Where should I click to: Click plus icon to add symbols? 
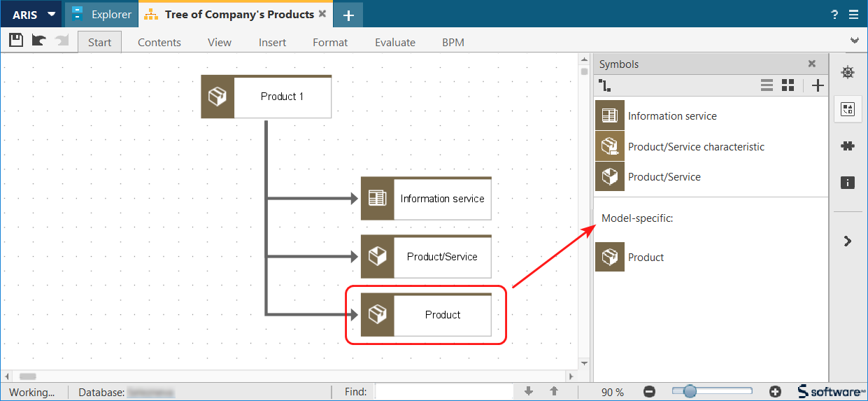point(818,85)
